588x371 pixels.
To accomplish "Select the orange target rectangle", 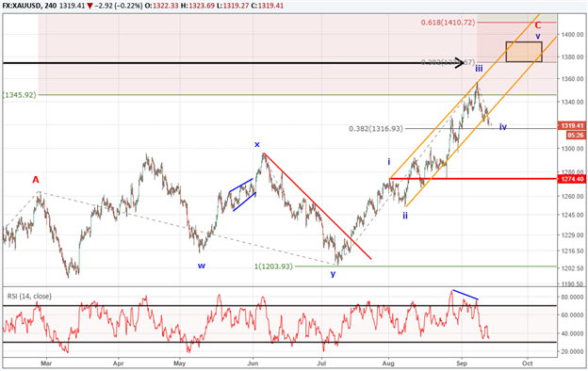I will [x=524, y=52].
